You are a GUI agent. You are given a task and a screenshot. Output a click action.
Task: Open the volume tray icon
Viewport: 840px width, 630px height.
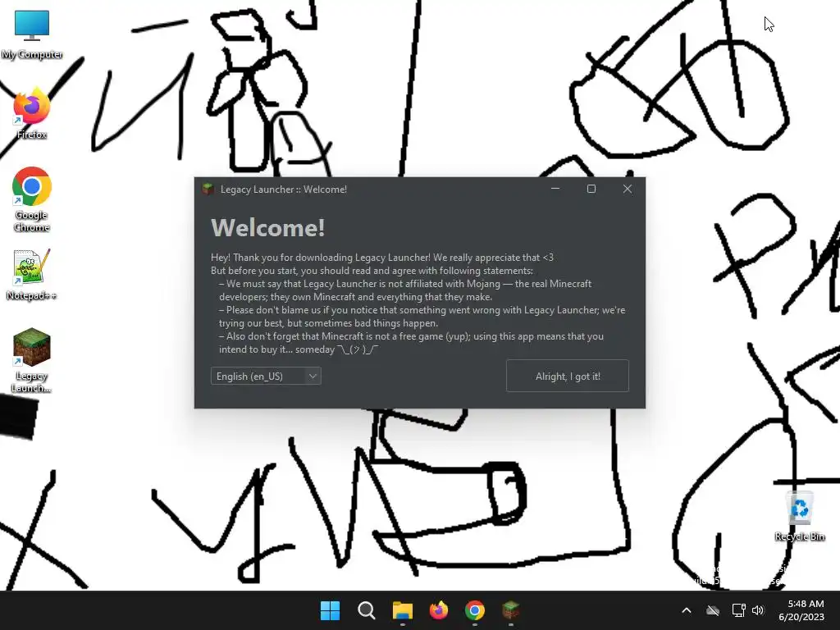tap(757, 610)
